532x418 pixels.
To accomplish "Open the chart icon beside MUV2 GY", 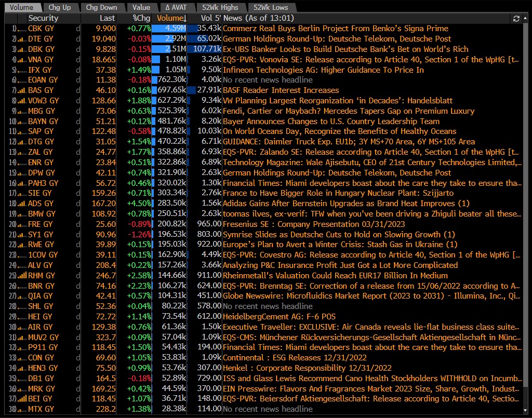I will pyautogui.click(x=22, y=338).
